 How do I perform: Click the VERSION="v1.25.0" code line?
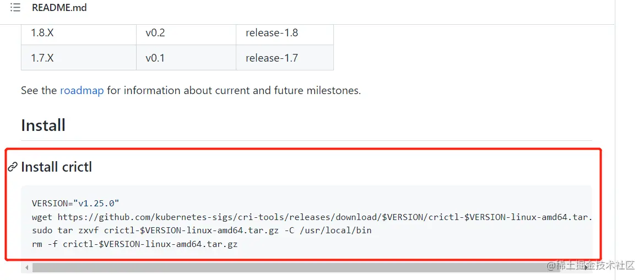coord(75,203)
